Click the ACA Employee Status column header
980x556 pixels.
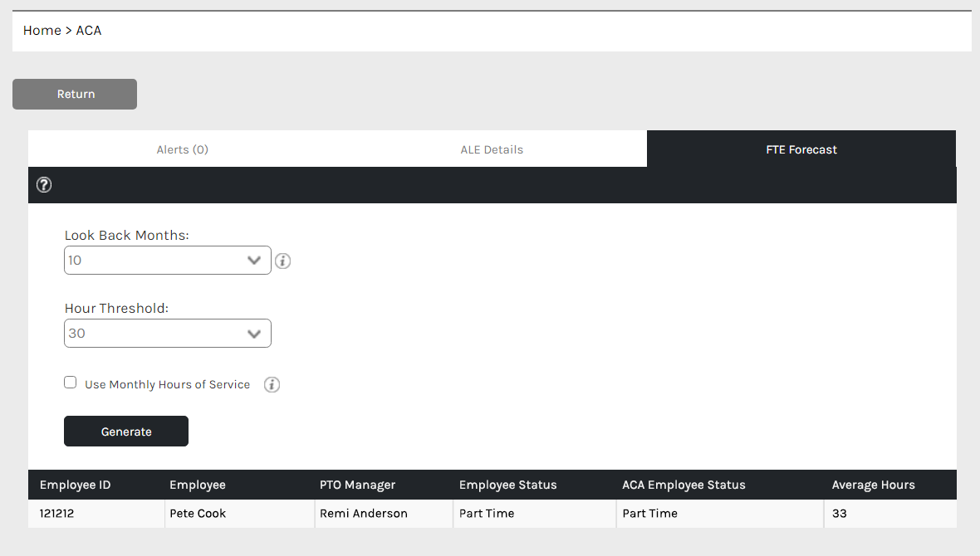coord(684,485)
